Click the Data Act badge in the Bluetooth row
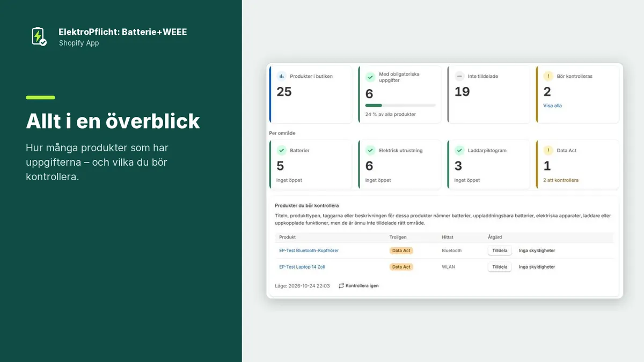 [401, 250]
